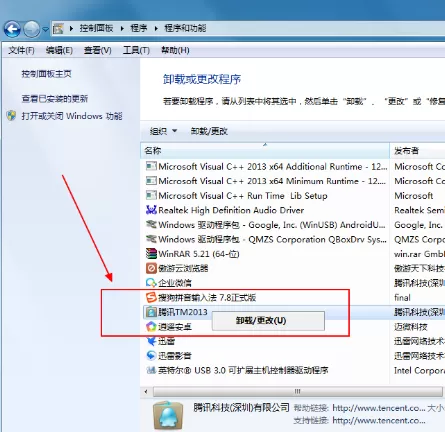Click the 企业微信 icon
445x432 pixels.
[151, 283]
